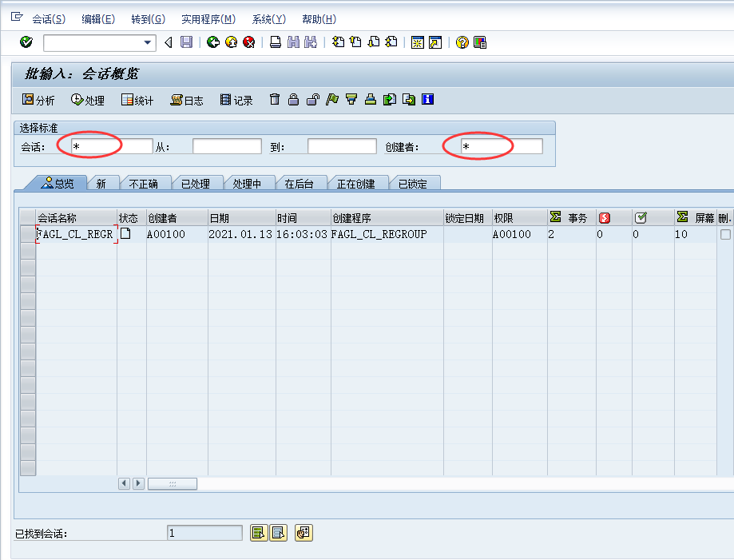This screenshot has width=734, height=560.
Task: Click the trash can delete session icon
Action: [275, 99]
